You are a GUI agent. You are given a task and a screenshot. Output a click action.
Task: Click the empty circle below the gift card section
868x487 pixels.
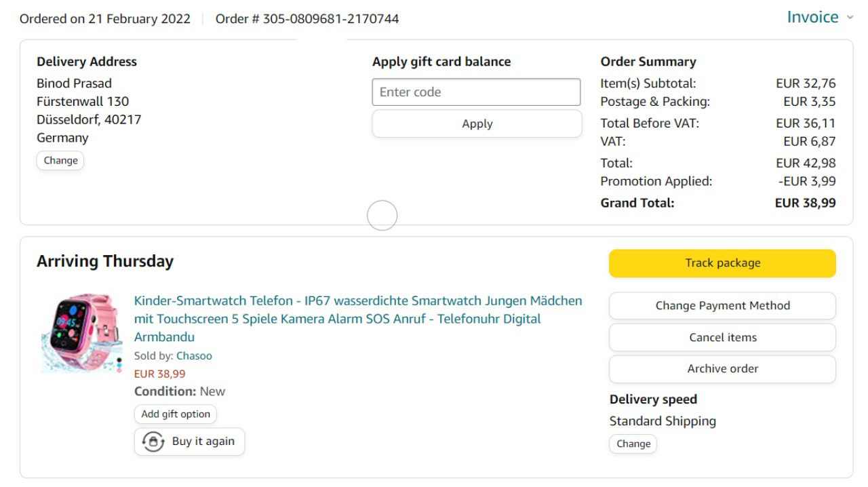(x=382, y=216)
